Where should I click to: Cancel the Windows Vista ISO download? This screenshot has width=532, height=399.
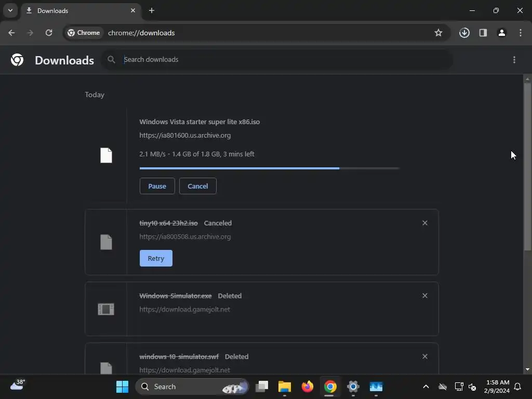coord(198,186)
